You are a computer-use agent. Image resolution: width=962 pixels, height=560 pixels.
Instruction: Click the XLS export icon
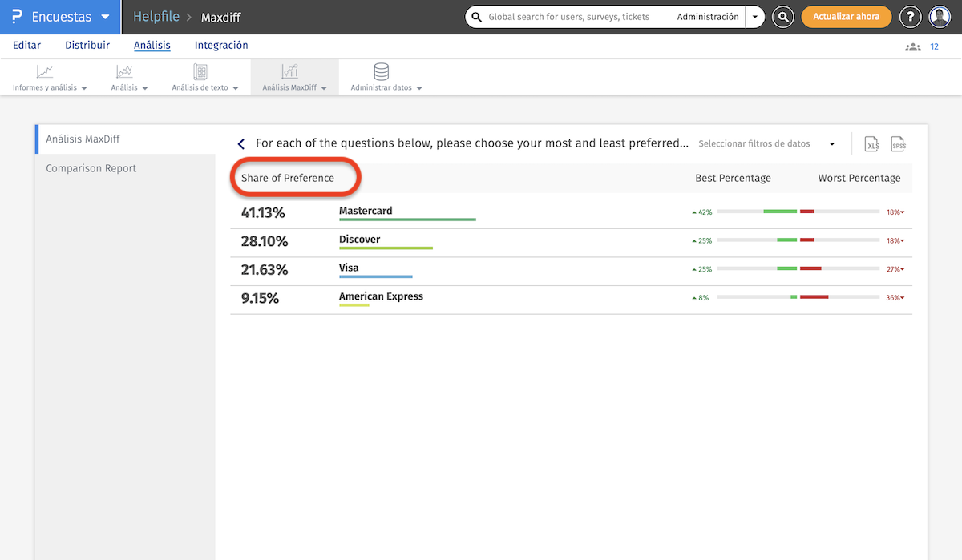click(x=872, y=144)
